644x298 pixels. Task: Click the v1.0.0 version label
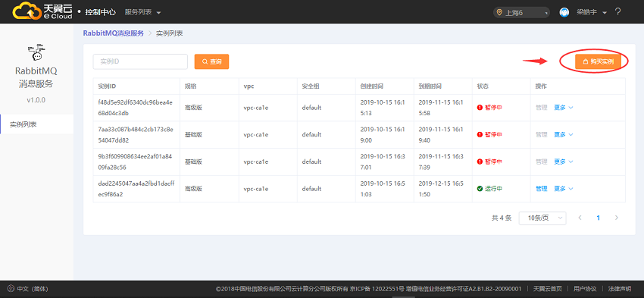pyautogui.click(x=36, y=100)
